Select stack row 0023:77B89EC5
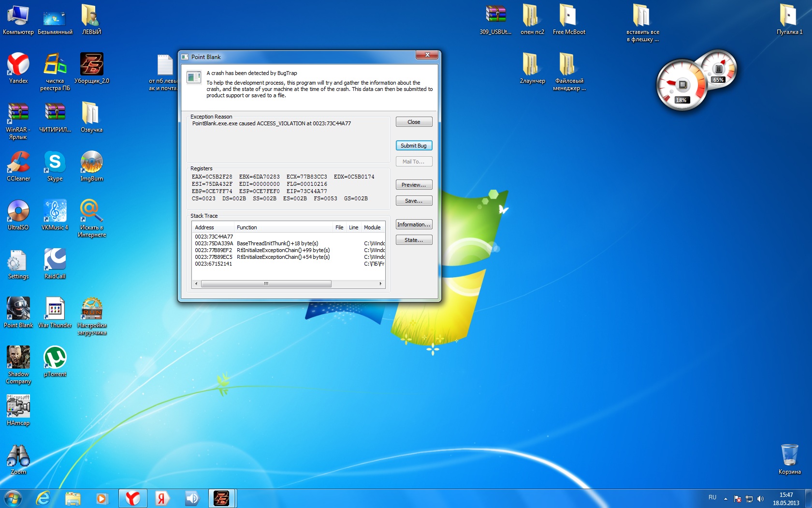This screenshot has width=812, height=508. [289, 257]
